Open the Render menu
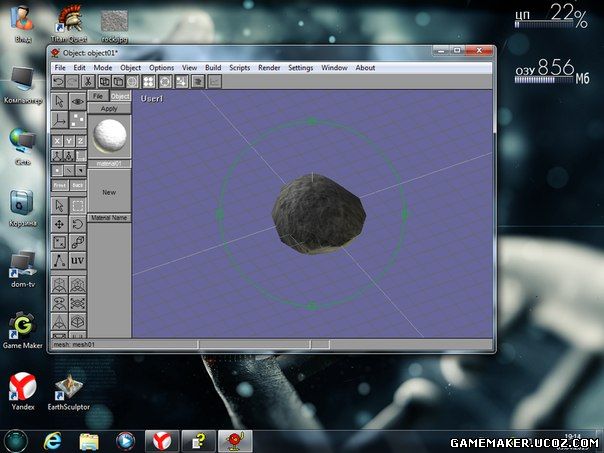 [x=269, y=68]
